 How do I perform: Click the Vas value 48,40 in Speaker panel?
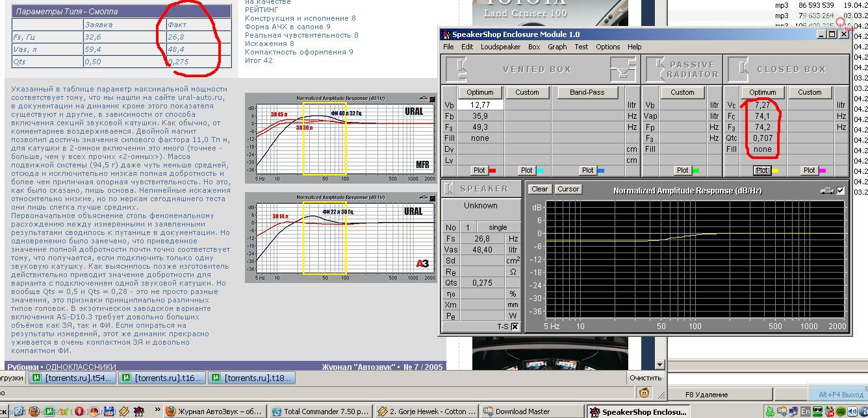point(481,249)
